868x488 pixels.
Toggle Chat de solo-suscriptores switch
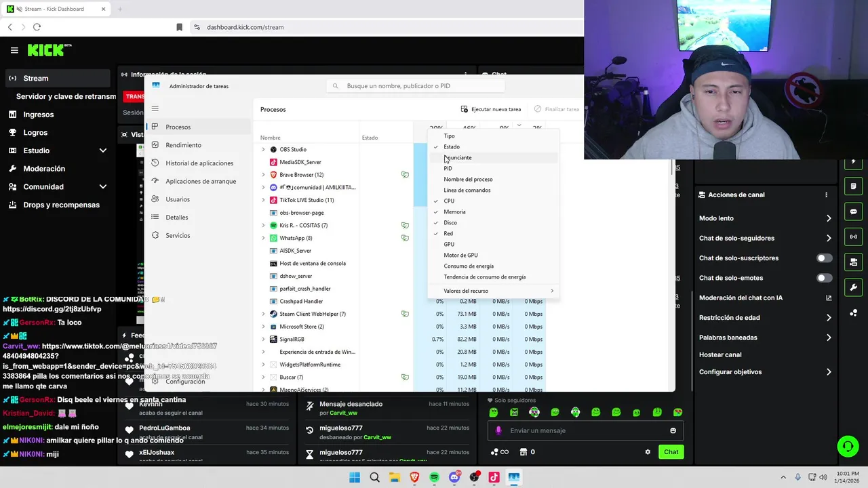tap(824, 258)
